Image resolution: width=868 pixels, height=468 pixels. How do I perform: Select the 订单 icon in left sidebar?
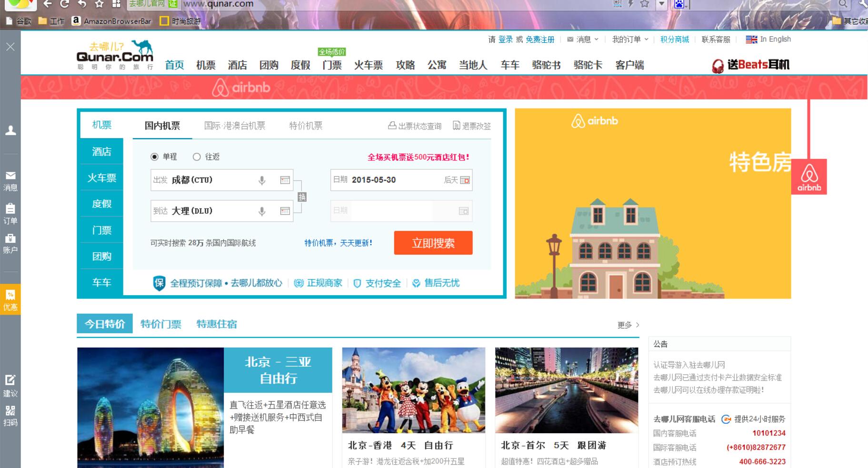click(10, 213)
